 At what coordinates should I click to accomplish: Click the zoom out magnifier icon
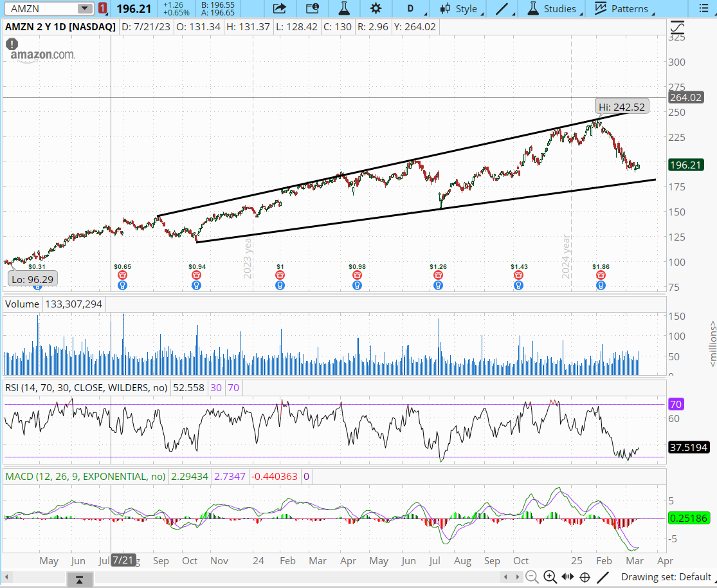tap(531, 577)
